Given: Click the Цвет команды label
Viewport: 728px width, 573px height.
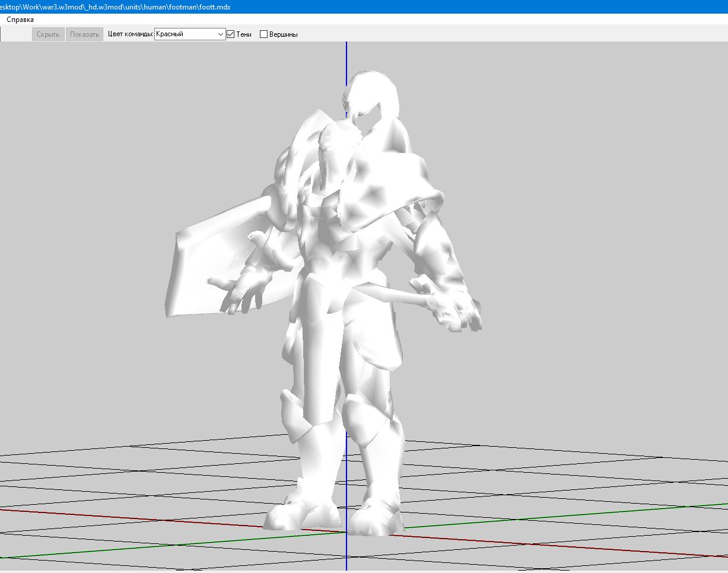Looking at the screenshot, I should (x=131, y=34).
